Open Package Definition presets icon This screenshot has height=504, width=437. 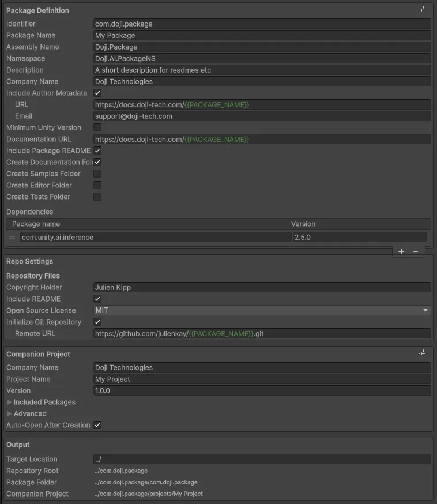click(422, 9)
